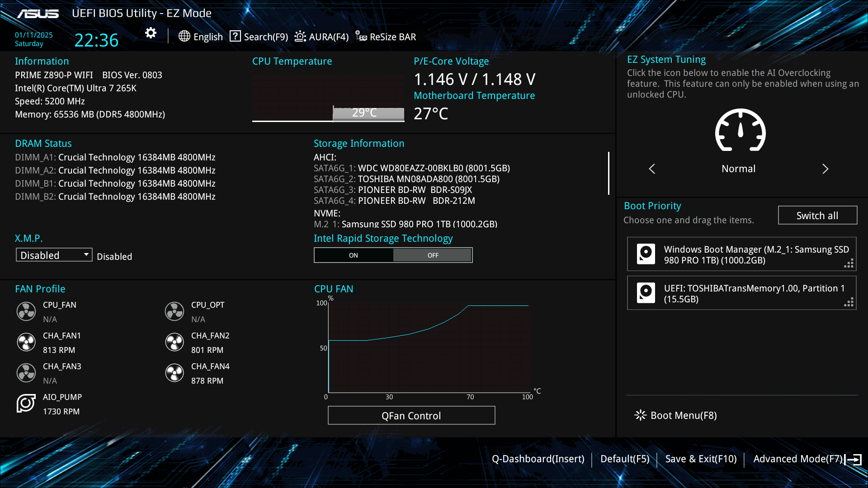Click the 1730 RPM AIO_PUMP value
The width and height of the screenshot is (868, 488).
pos(61,412)
